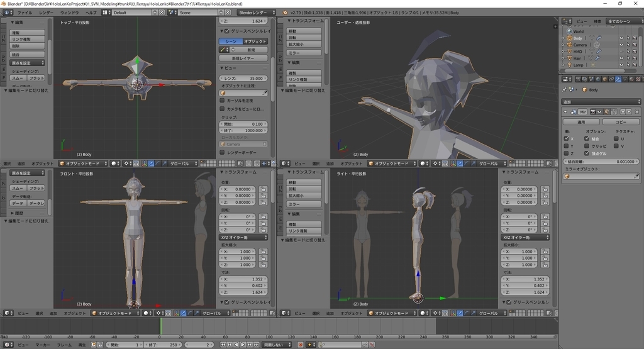Viewport: 644px width, 349px height.
Task: Open the ファイル menu
Action: click(25, 13)
